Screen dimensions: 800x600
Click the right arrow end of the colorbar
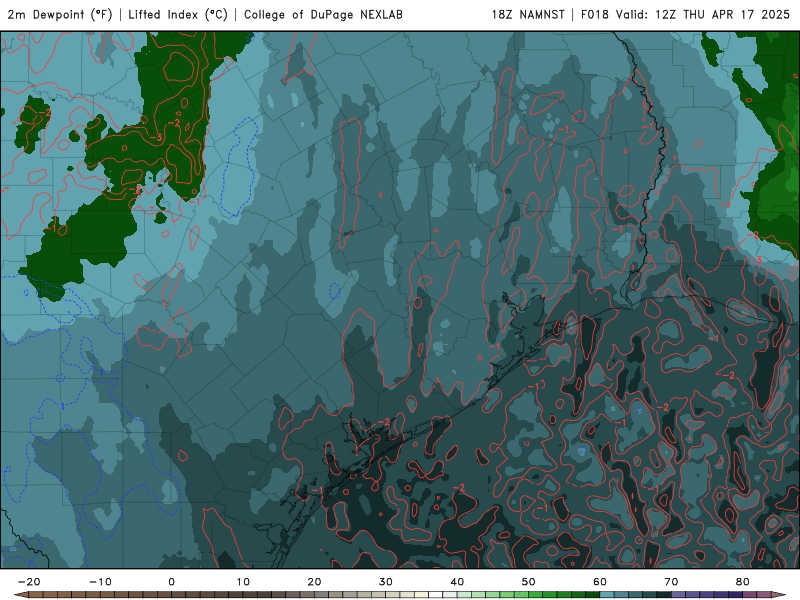tap(779, 595)
